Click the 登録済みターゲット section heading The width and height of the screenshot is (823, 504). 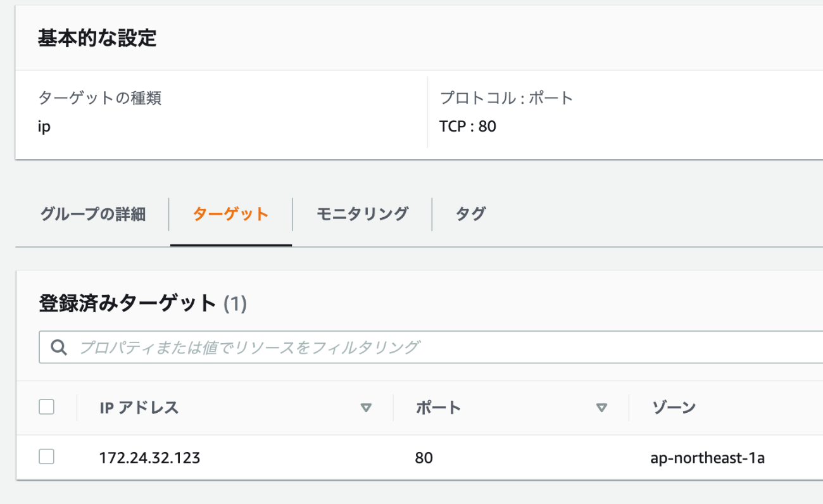coord(128,303)
